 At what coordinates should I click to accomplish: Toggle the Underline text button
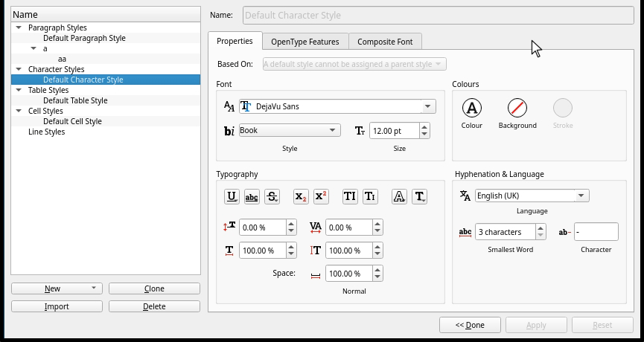[232, 196]
